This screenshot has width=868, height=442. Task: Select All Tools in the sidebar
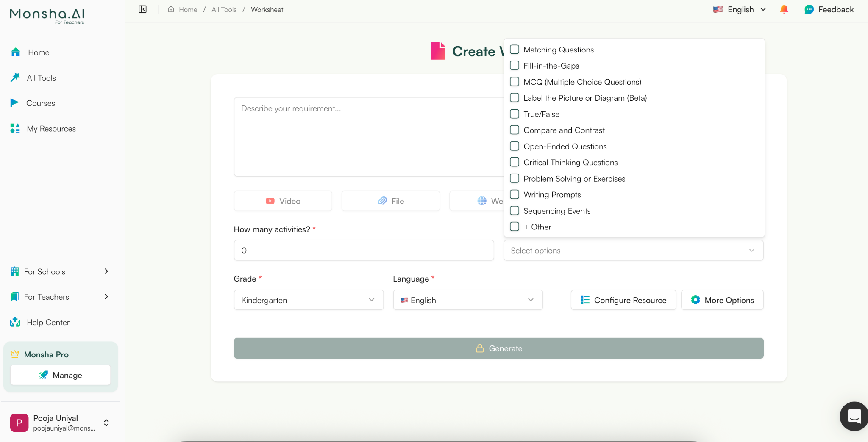coord(41,77)
